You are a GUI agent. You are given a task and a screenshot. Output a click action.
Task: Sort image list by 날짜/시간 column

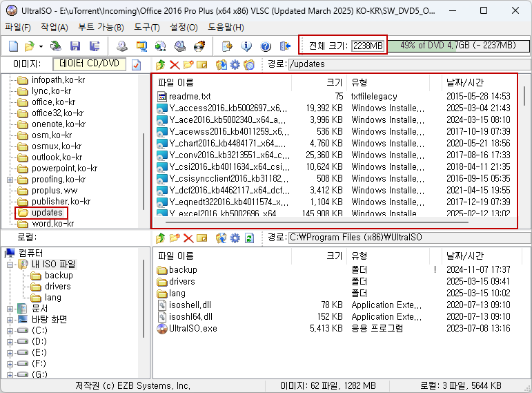click(x=478, y=83)
